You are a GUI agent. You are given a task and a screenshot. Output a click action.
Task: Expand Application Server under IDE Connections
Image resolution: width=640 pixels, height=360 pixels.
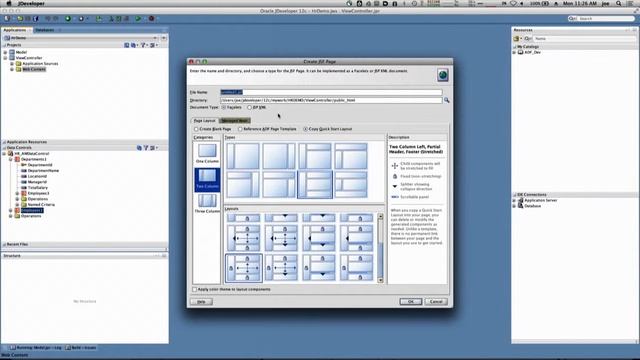point(514,200)
